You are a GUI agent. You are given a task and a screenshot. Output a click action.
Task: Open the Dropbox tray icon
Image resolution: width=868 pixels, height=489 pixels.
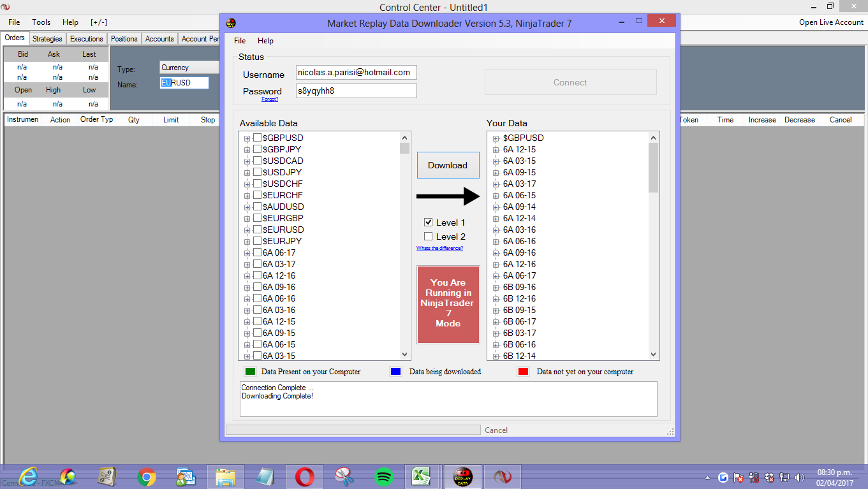[x=769, y=478]
